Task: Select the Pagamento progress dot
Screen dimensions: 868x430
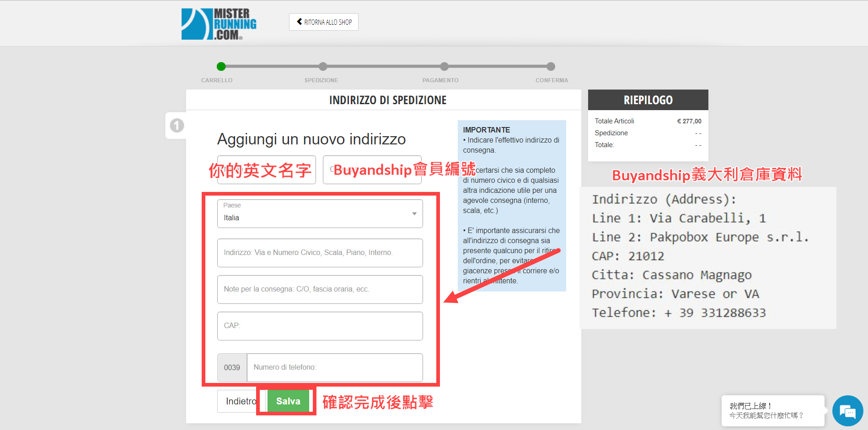Action: pos(444,67)
